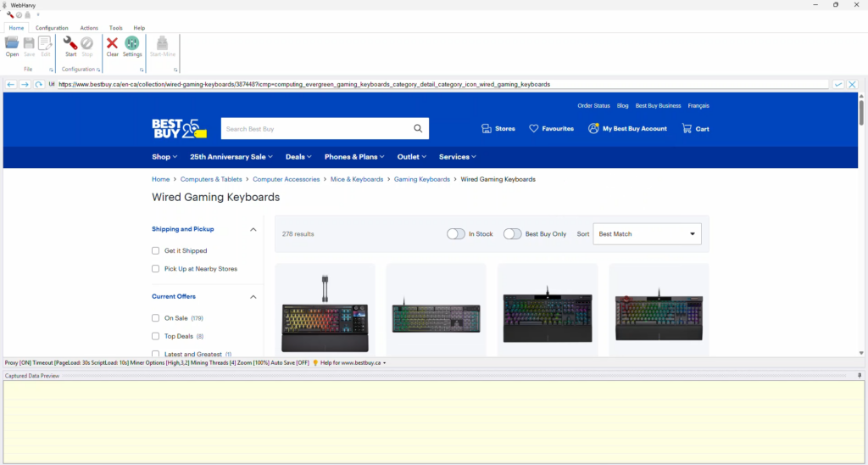
Task: Click the URL address field
Action: click(442, 84)
